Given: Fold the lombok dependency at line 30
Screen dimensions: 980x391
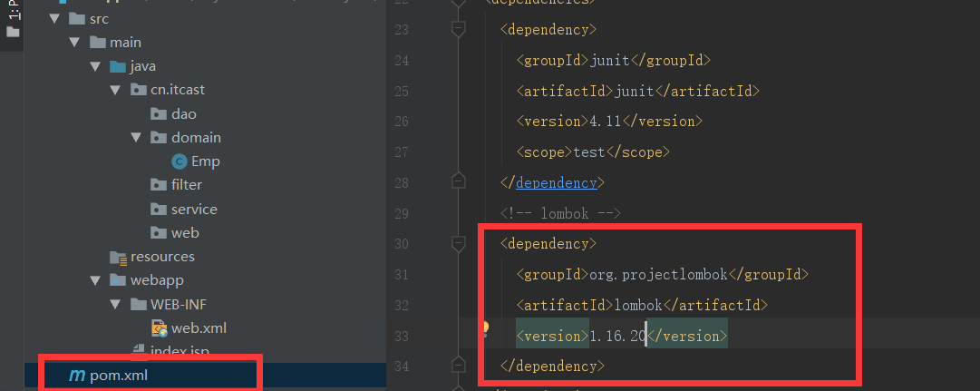Looking at the screenshot, I should click(458, 243).
